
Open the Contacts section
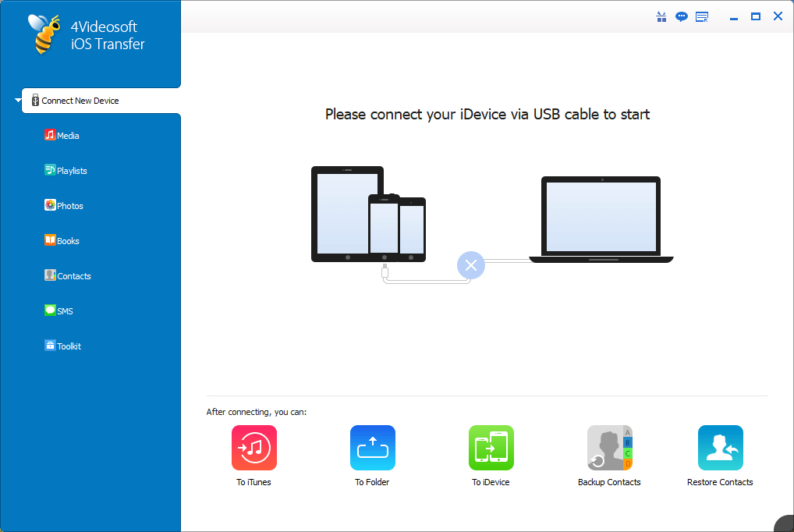point(49,275)
